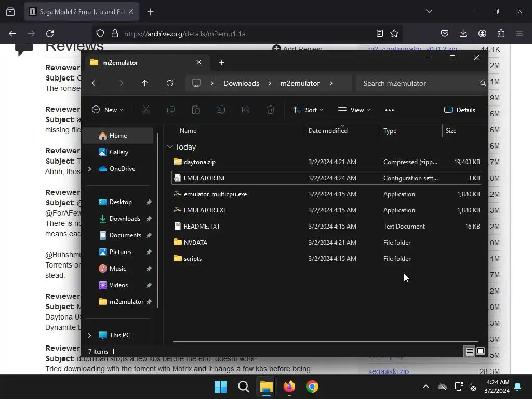Click m2emulator in the breadcrumb path

300,83
